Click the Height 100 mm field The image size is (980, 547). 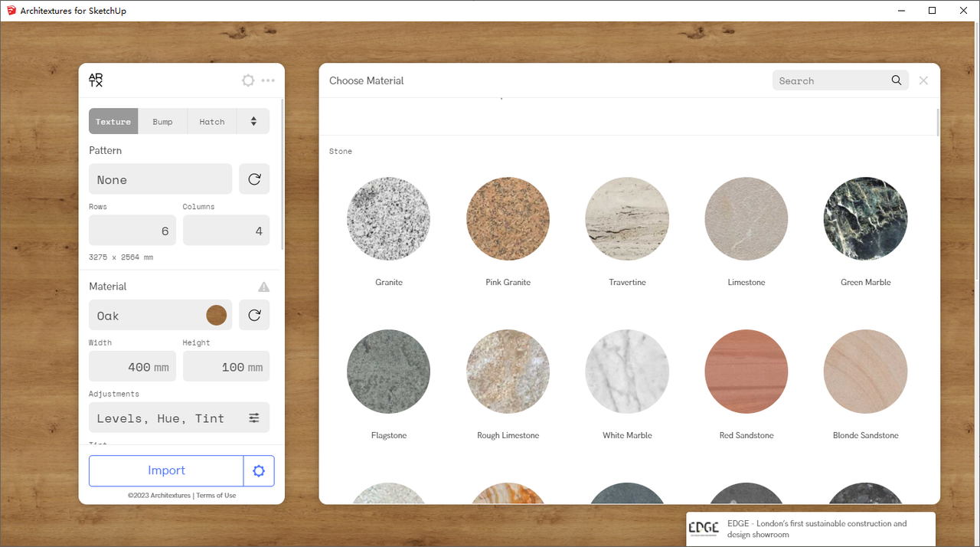(x=226, y=366)
